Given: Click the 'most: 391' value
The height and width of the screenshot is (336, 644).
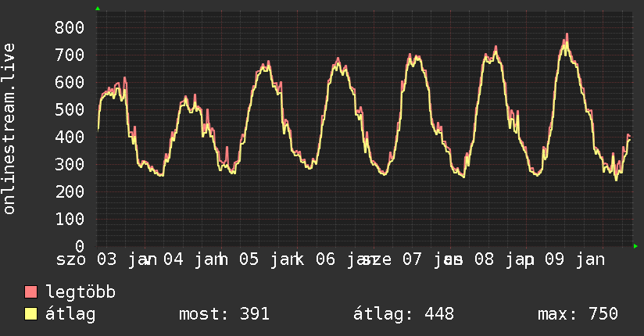Looking at the screenshot, I should 224,314.
